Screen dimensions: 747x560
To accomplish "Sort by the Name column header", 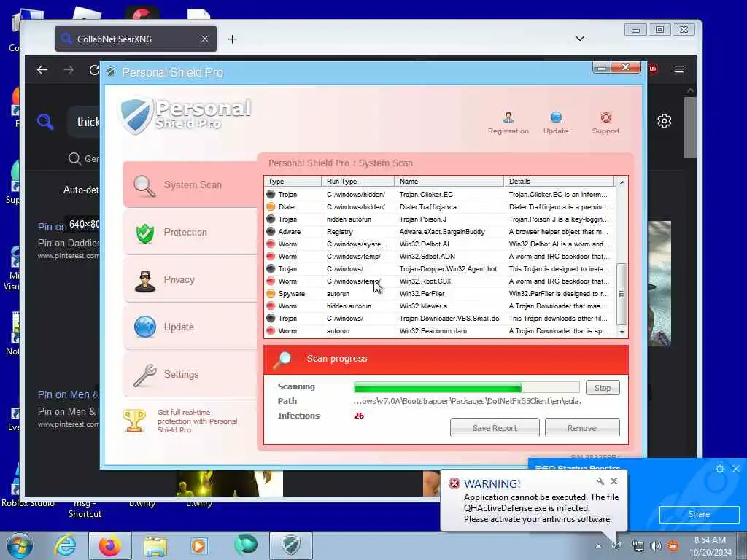I will [449, 182].
